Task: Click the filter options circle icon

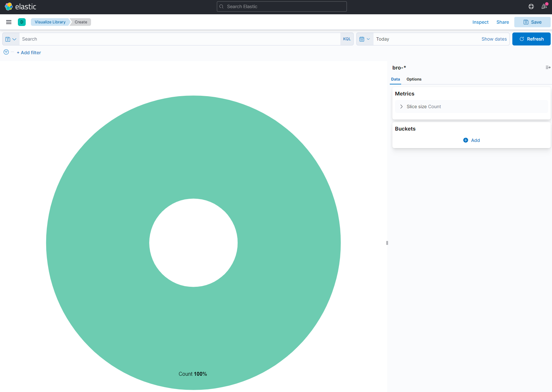Action: pyautogui.click(x=6, y=52)
